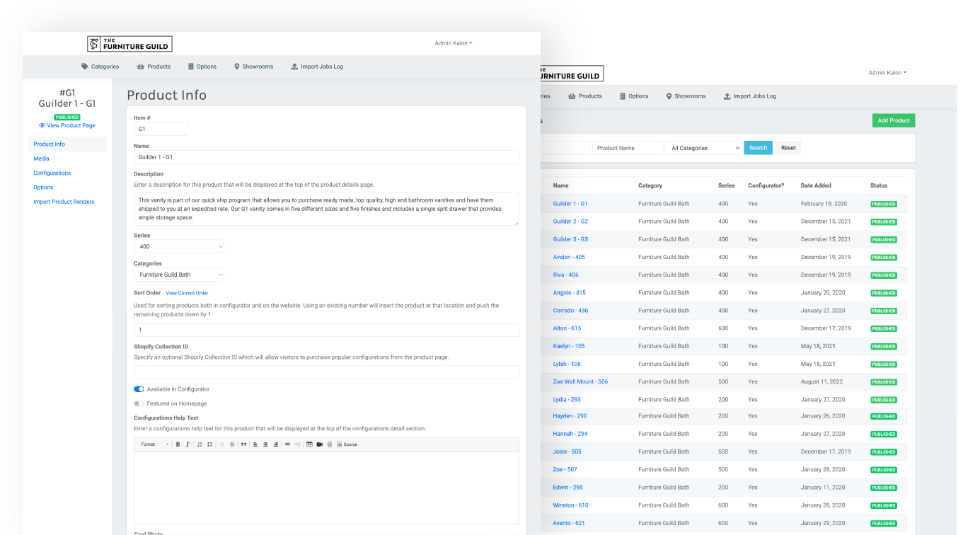Click the Options list icon, back window

[623, 96]
